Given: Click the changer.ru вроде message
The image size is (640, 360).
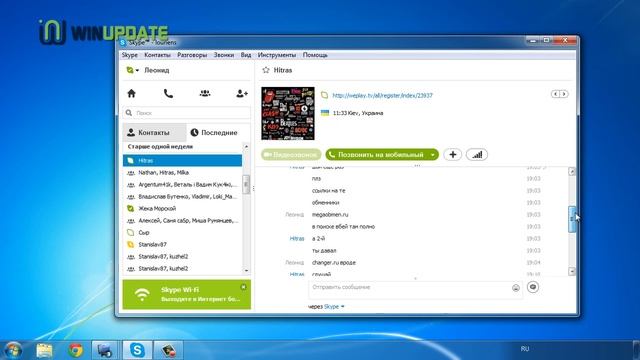Looking at the screenshot, I should tap(334, 263).
